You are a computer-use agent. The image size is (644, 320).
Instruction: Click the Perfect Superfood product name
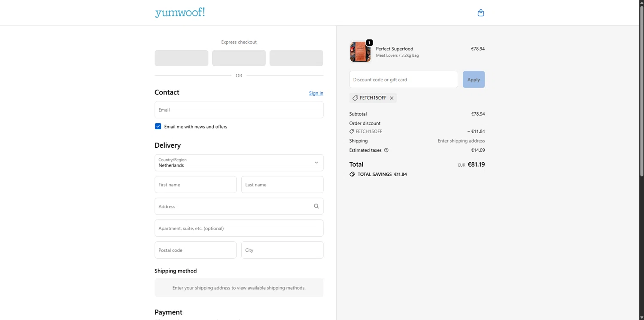pos(395,49)
